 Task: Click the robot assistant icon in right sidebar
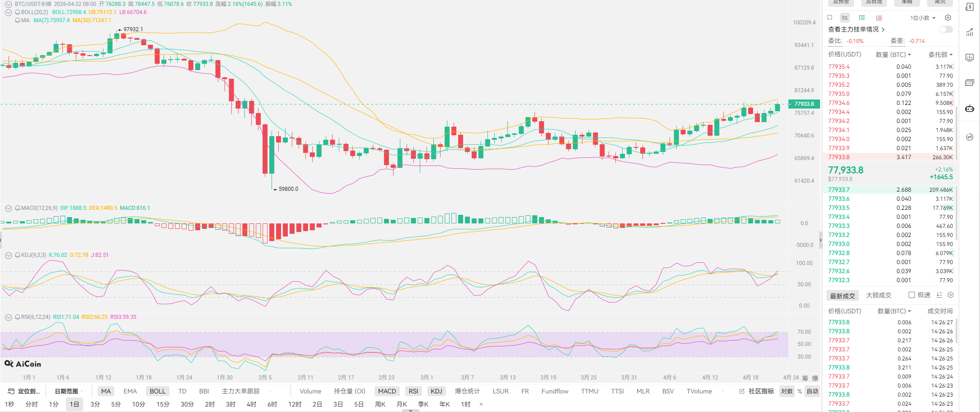pos(970,109)
